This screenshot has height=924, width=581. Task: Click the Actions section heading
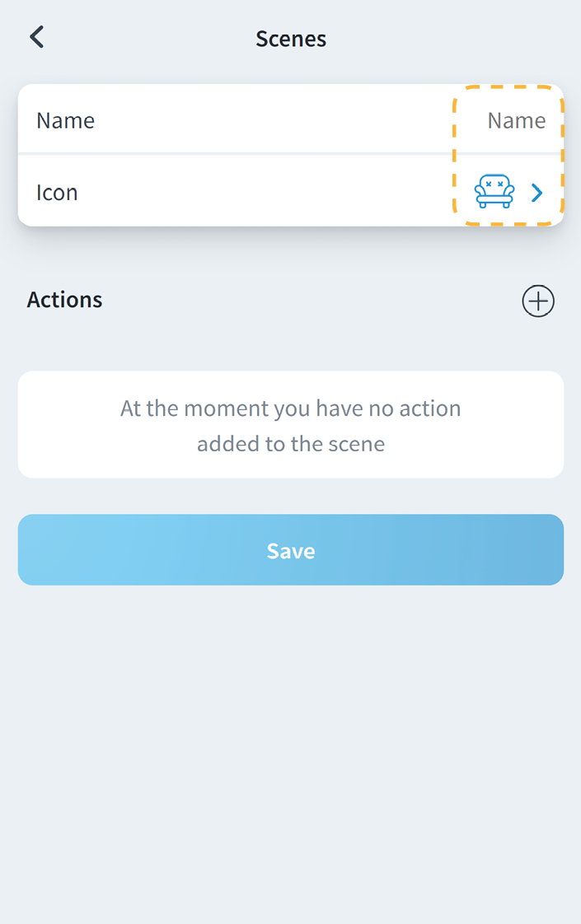click(x=65, y=300)
